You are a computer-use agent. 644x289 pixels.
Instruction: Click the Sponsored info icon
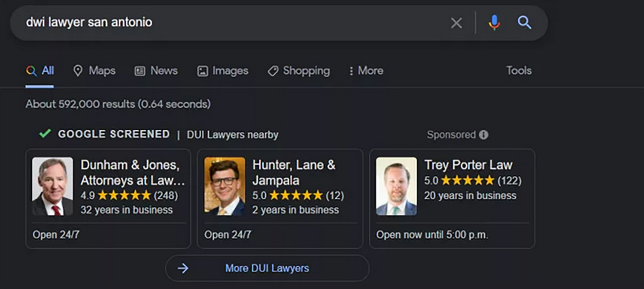click(483, 134)
